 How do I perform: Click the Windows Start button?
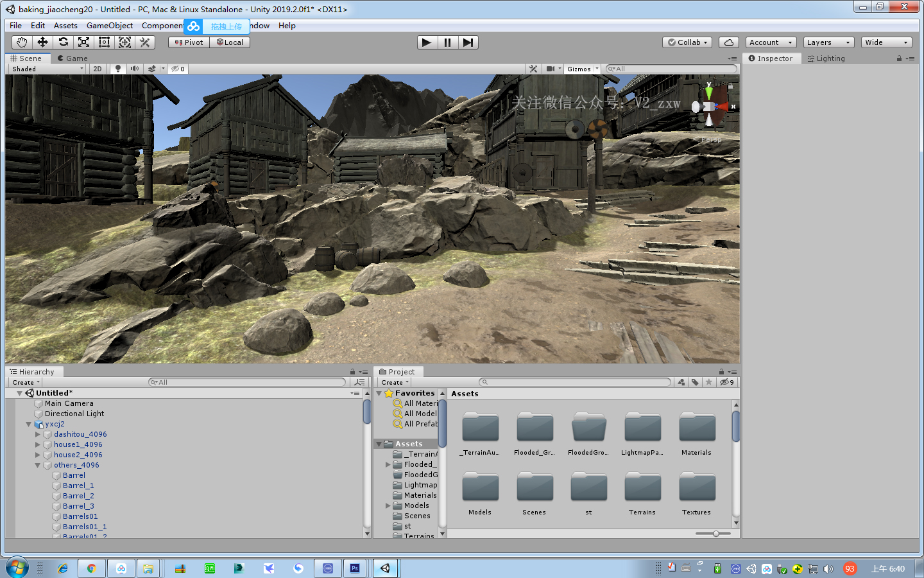click(17, 568)
